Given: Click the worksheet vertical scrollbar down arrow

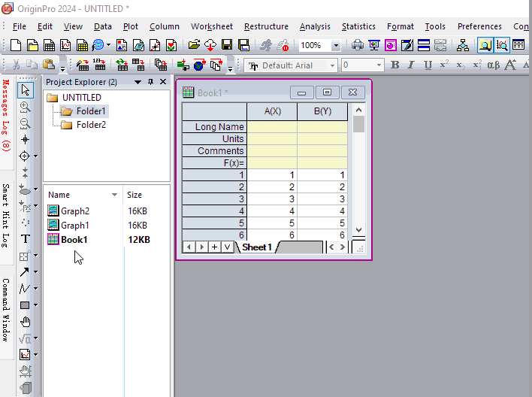Looking at the screenshot, I should [358, 230].
